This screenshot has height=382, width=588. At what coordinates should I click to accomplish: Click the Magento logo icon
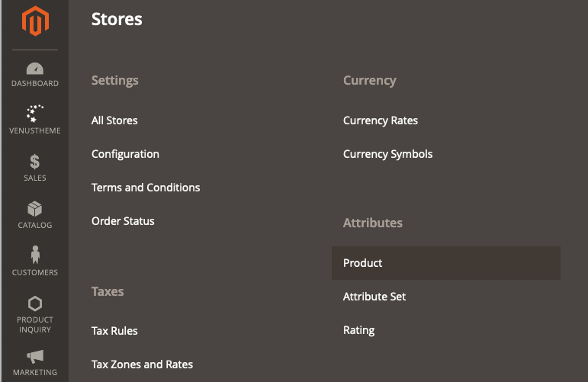[x=35, y=21]
